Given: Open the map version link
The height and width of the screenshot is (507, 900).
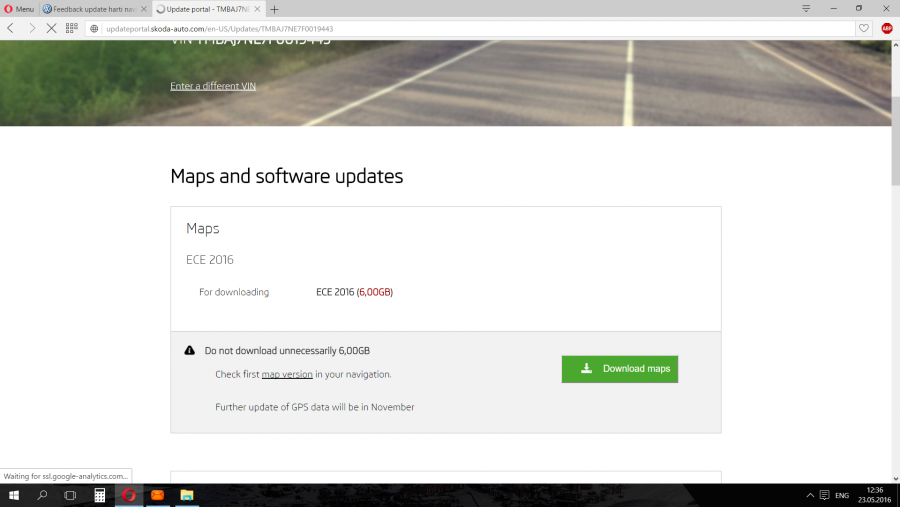Looking at the screenshot, I should coord(287,374).
